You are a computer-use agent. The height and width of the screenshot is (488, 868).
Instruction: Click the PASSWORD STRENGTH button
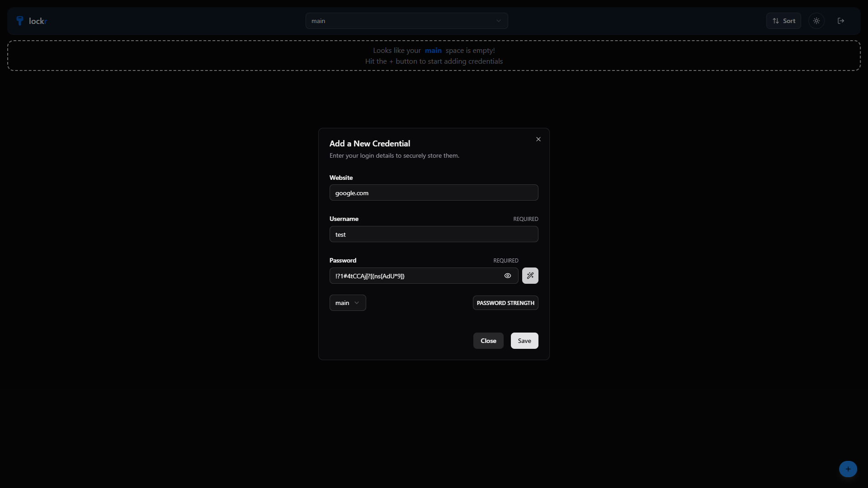tap(505, 303)
